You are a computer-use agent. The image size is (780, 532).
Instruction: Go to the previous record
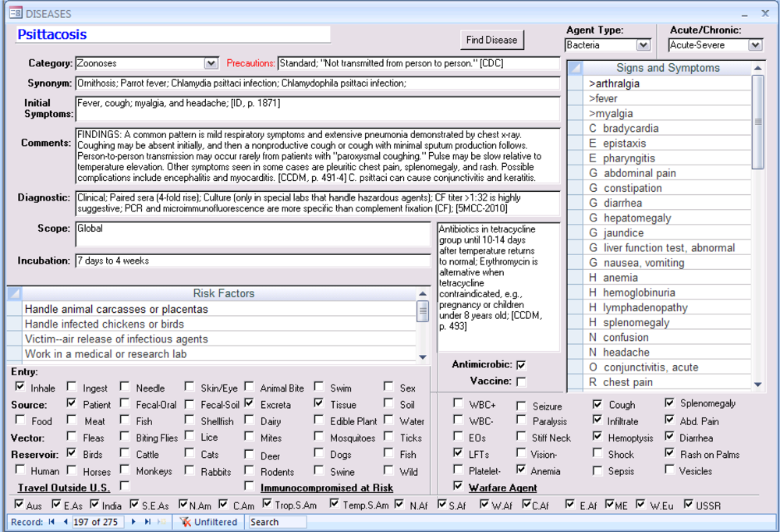tap(65, 522)
